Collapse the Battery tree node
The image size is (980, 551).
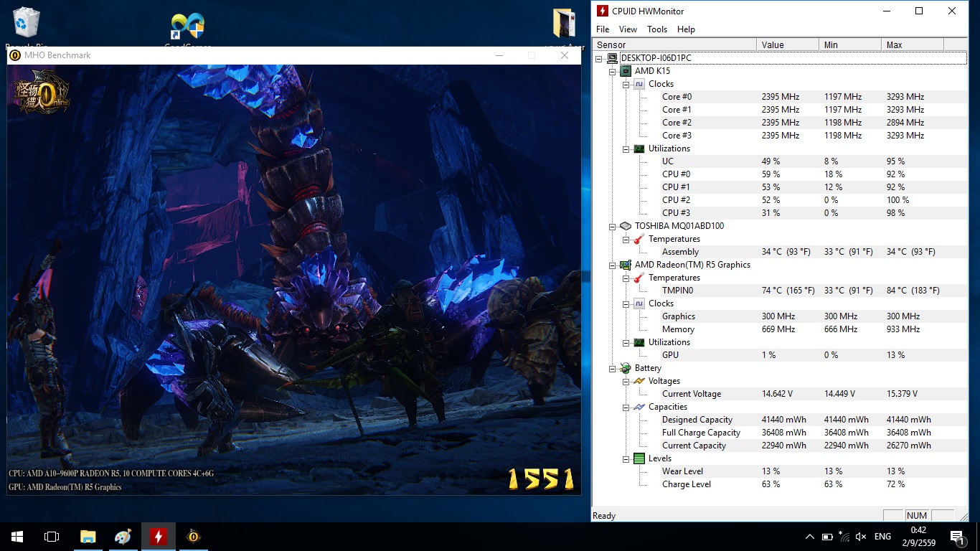(x=612, y=368)
